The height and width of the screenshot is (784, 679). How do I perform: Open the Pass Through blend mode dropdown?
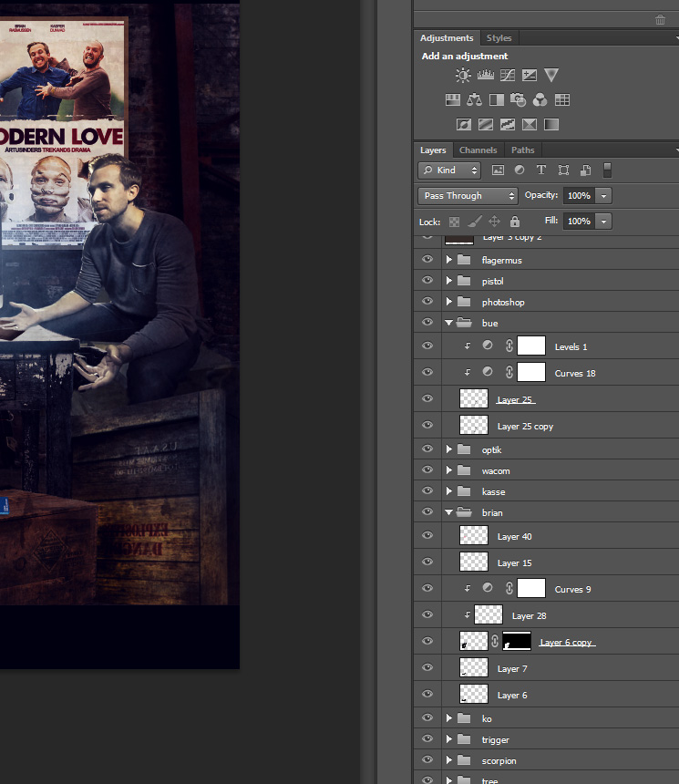click(x=468, y=195)
